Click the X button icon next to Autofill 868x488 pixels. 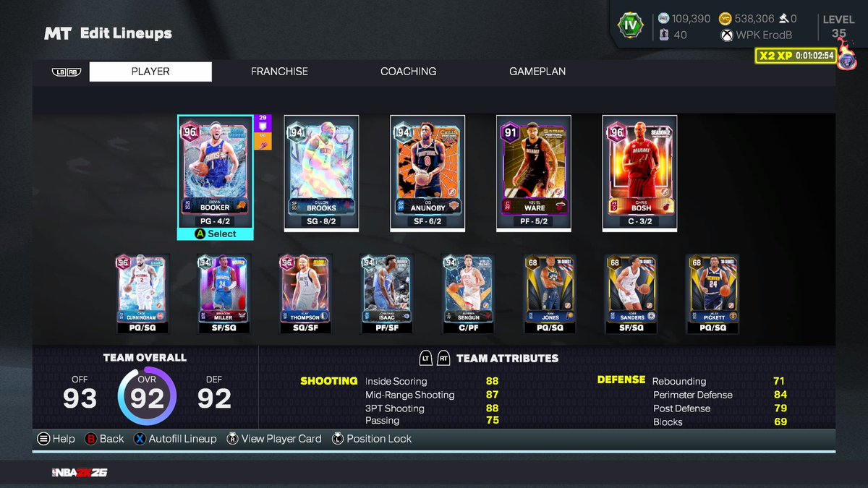tap(140, 439)
